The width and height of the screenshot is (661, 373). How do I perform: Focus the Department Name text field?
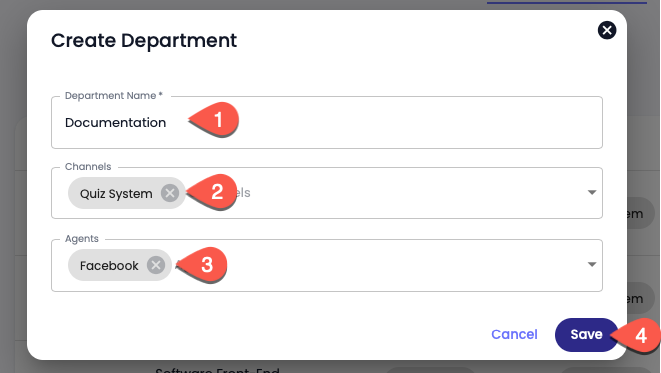327,123
